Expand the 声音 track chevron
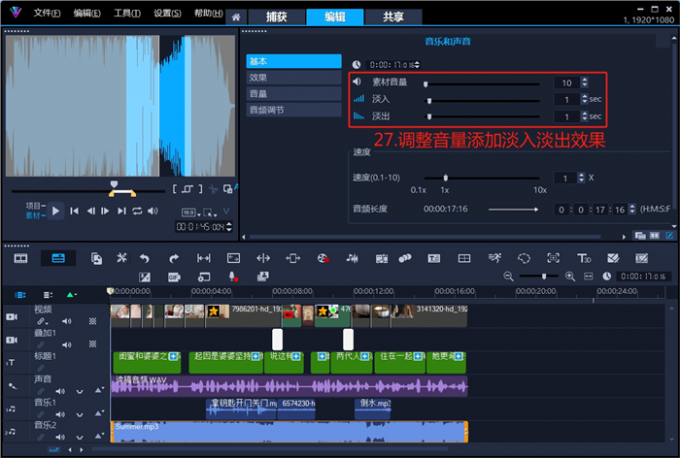Image resolution: width=680 pixels, height=458 pixels. [x=79, y=392]
